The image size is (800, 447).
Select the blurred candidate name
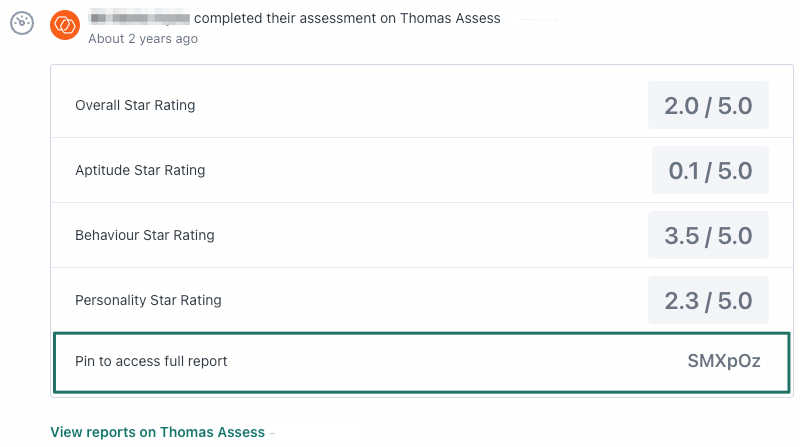tap(139, 18)
